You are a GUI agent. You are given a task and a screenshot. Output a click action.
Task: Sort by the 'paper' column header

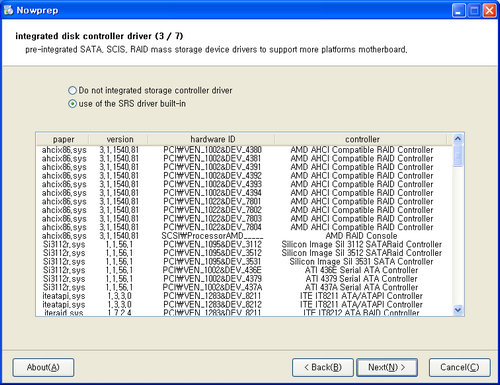click(63, 139)
